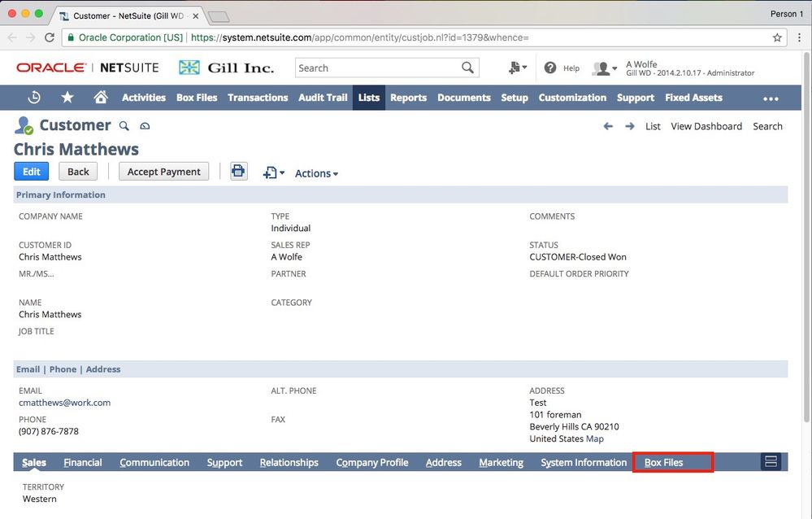The width and height of the screenshot is (812, 519).
Task: Click the blue Edit button
Action: (x=32, y=172)
